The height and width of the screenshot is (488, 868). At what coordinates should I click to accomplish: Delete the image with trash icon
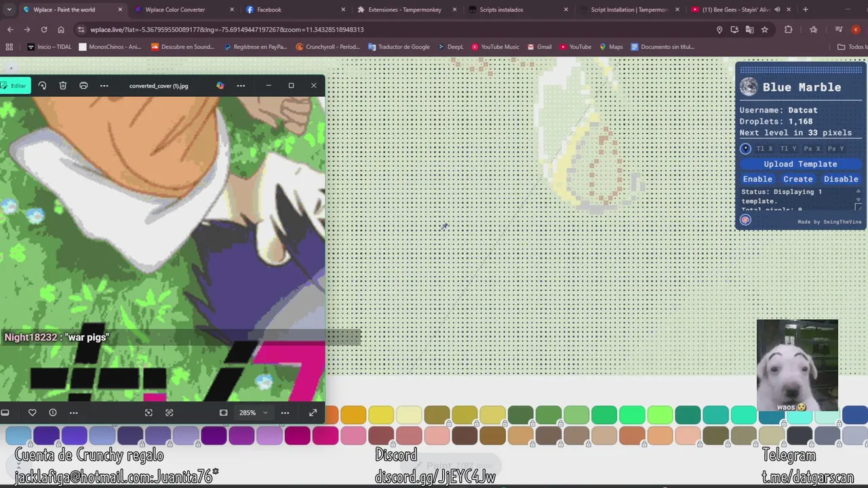(x=62, y=85)
